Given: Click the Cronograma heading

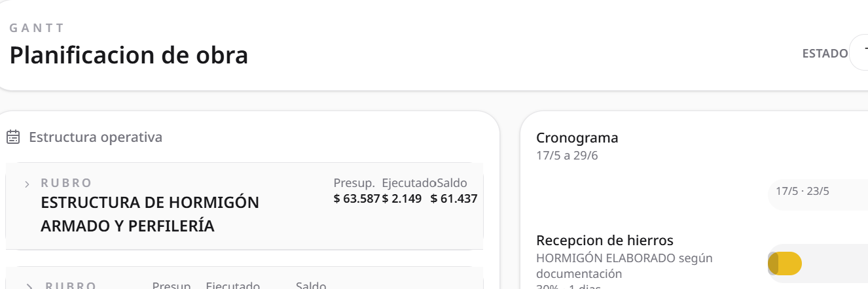Looking at the screenshot, I should point(577,138).
